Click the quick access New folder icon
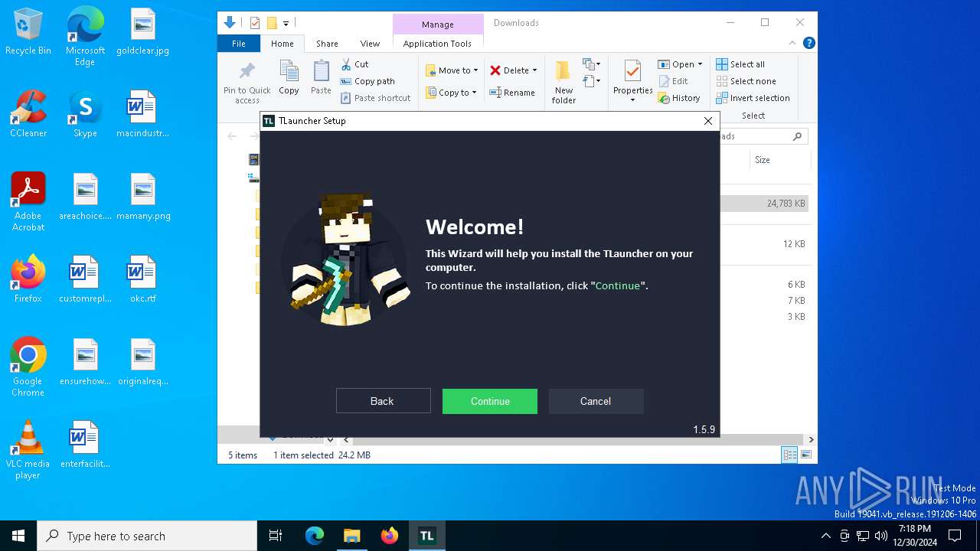 pos(272,23)
